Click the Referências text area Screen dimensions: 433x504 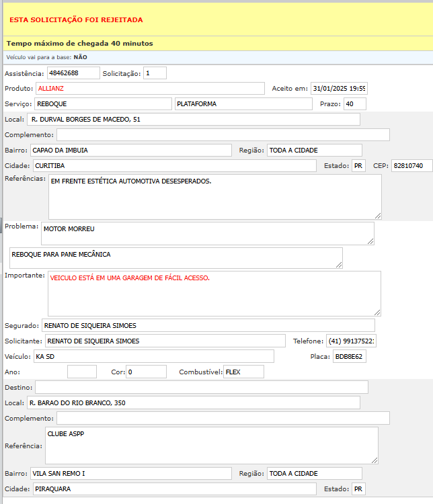pos(214,196)
